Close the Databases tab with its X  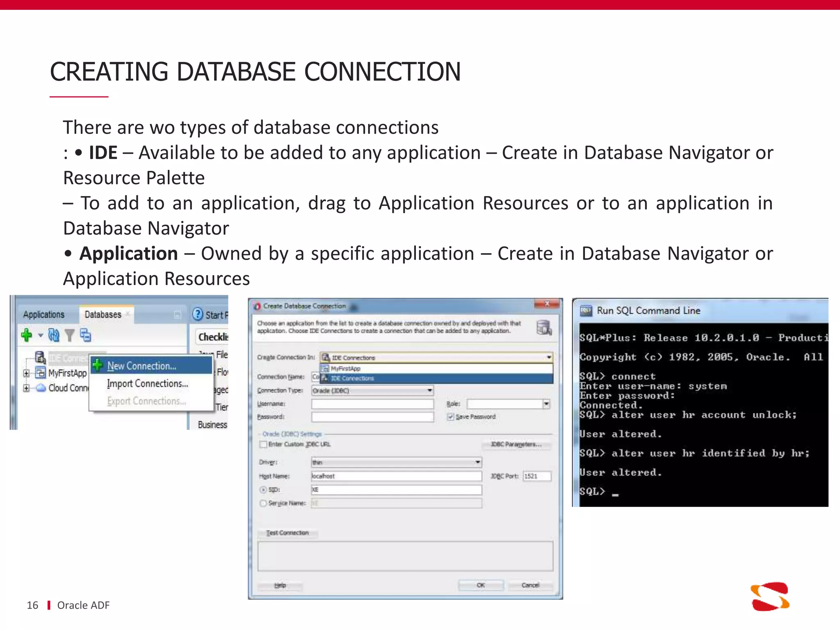[128, 314]
